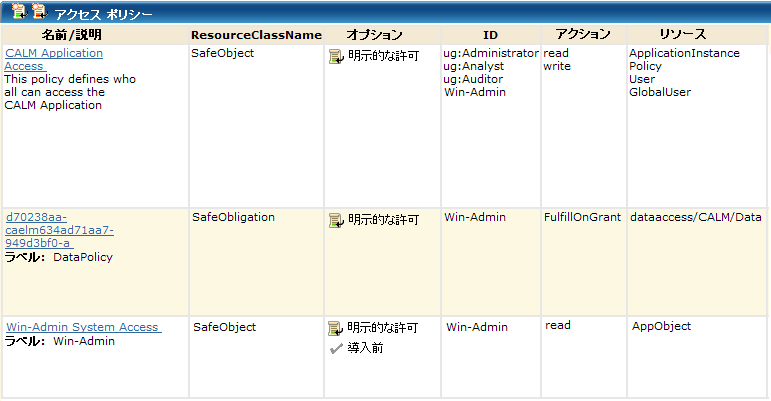Select the FulfillOnGrant action cell
Image resolution: width=771 pixels, height=401 pixels.
tap(582, 217)
